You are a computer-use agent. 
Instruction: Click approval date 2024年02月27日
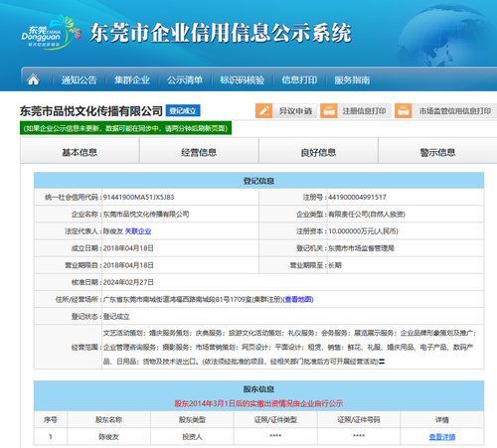(128, 282)
